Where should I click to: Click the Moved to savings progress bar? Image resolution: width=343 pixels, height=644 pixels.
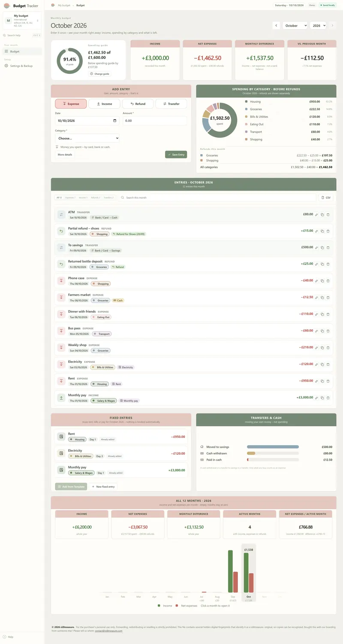click(273, 447)
